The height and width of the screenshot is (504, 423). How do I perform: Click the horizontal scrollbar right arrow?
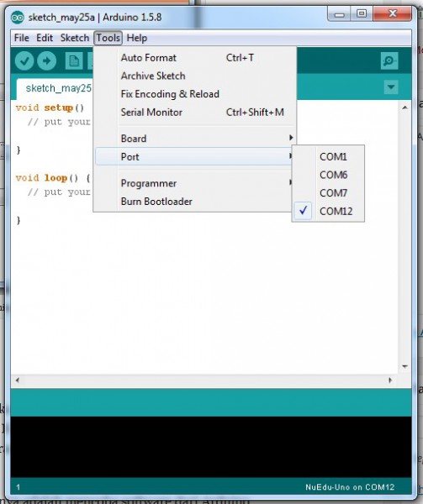[390, 381]
